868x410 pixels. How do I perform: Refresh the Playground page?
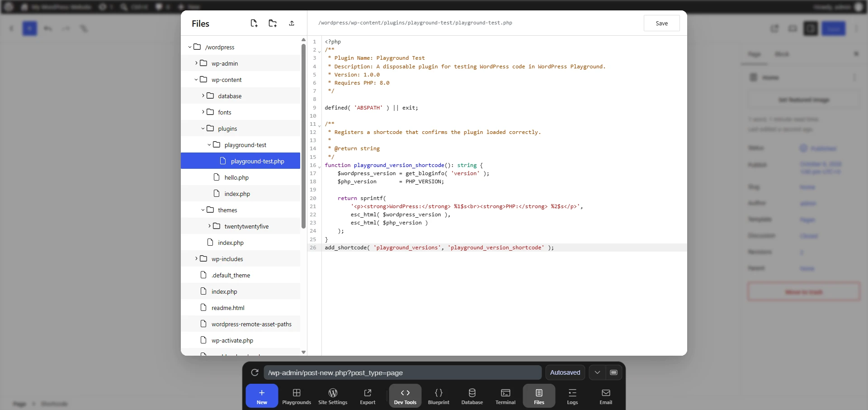[255, 372]
